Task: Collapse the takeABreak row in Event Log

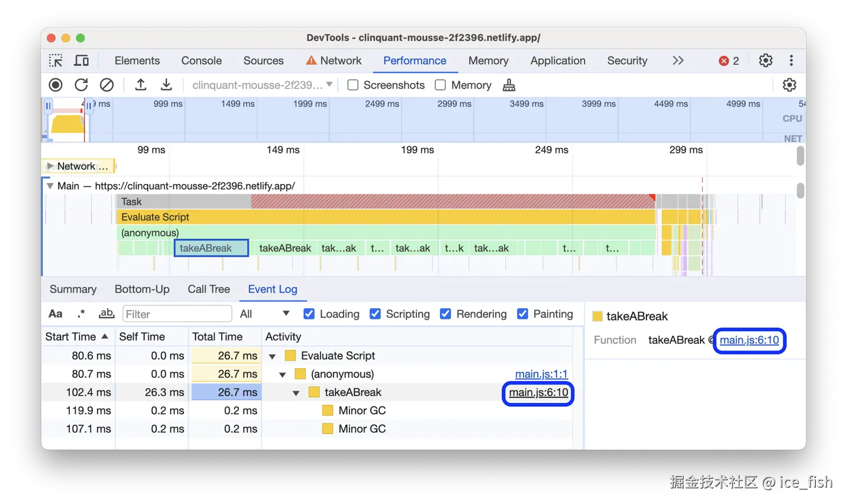Action: (x=296, y=393)
